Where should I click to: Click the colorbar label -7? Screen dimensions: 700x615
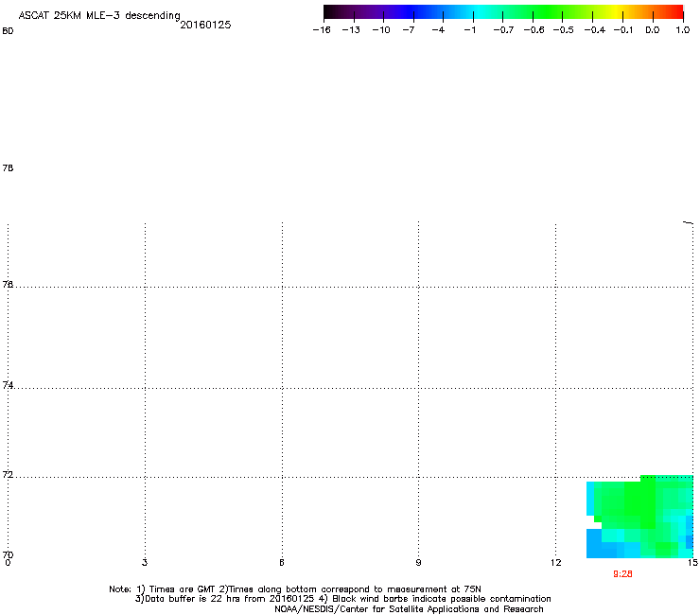point(409,30)
